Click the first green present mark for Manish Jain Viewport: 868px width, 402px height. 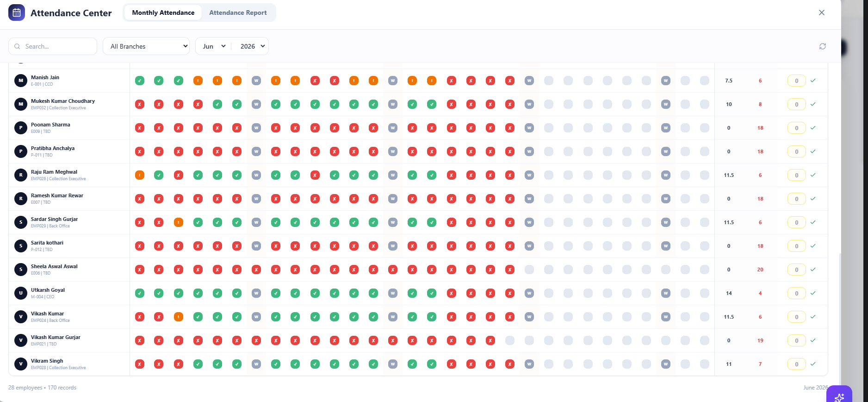click(139, 81)
